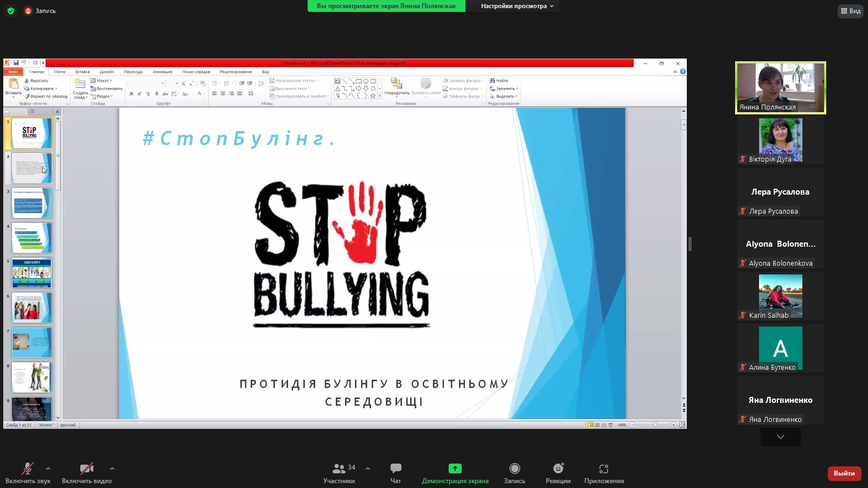Open the Apps icon in toolbar

604,468
